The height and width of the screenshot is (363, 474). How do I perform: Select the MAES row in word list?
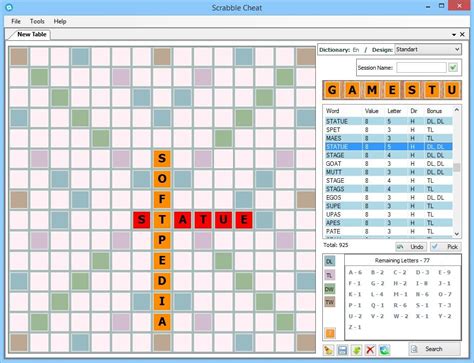389,138
